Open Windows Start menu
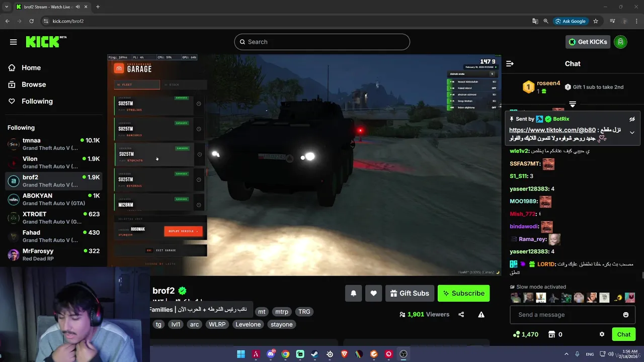 [x=241, y=354]
